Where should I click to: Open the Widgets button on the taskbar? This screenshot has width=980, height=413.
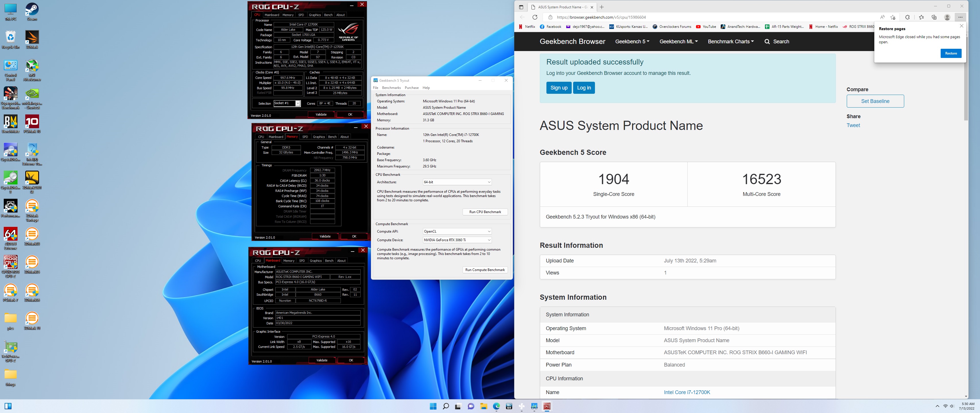8,406
